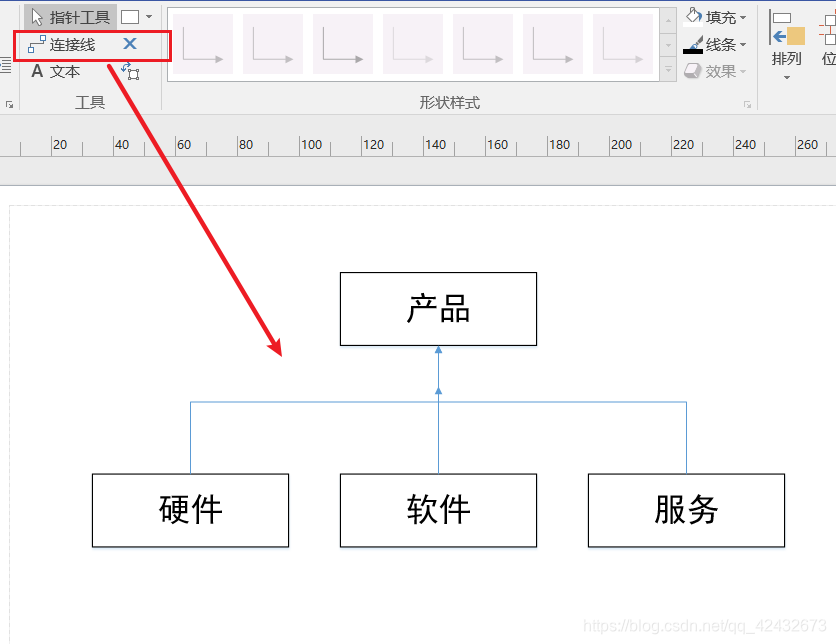The height and width of the screenshot is (644, 836).
Task: Click the line color pen icon
Action: point(693,45)
